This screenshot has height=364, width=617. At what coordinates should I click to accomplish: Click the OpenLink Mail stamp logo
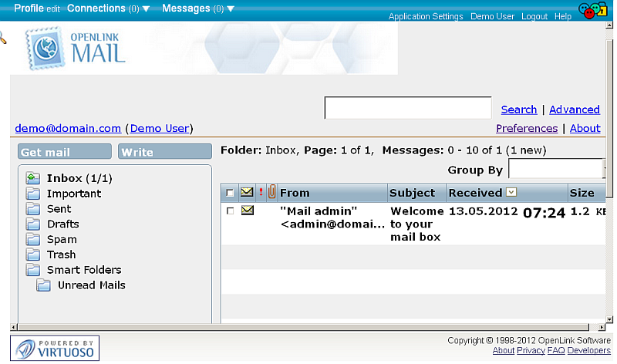click(46, 48)
